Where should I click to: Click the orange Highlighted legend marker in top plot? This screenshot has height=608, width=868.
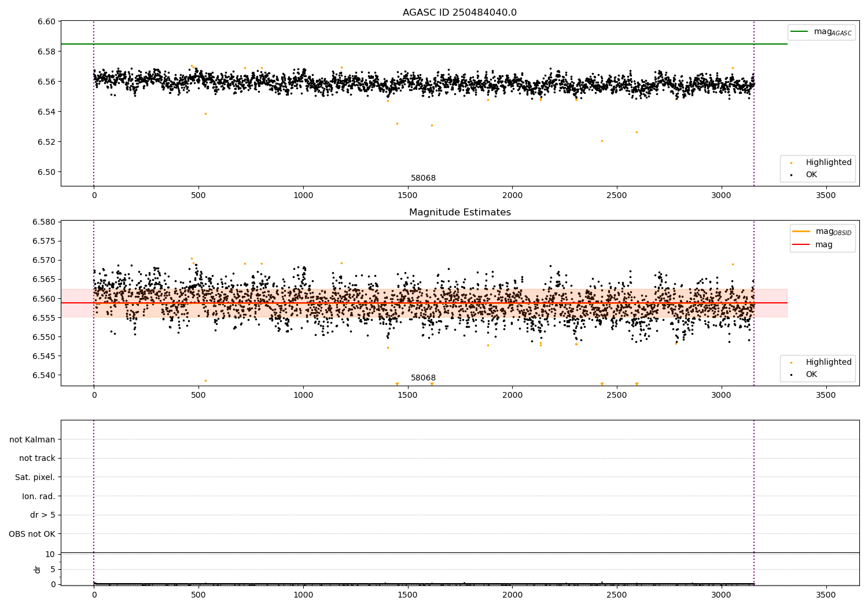[x=792, y=163]
